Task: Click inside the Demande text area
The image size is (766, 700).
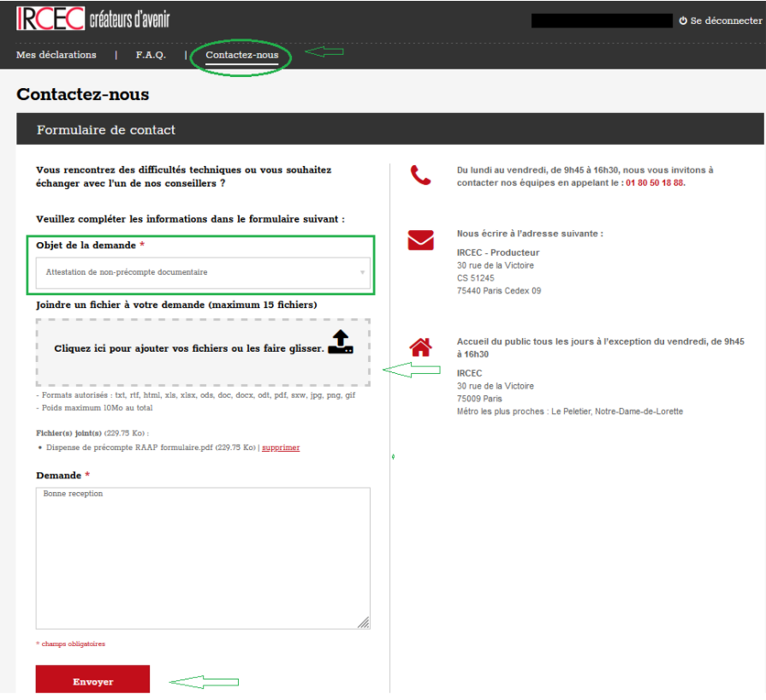Action: [x=203, y=558]
